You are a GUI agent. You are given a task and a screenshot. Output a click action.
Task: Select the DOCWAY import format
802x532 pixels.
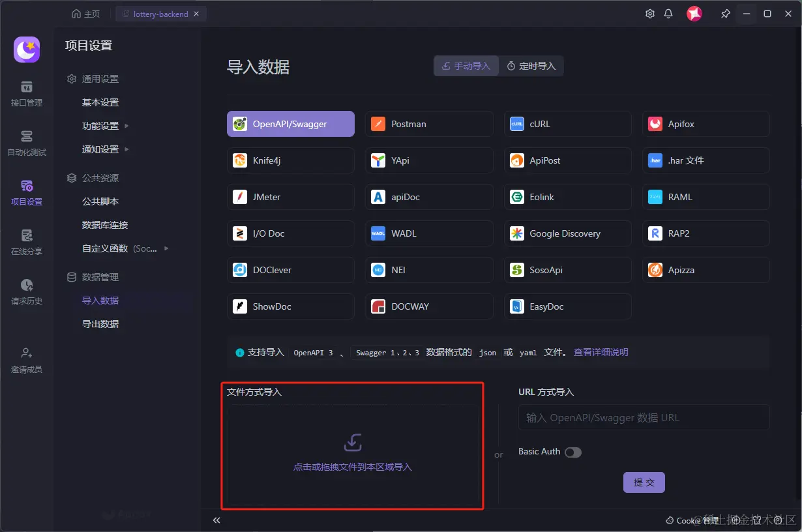pyautogui.click(x=429, y=306)
